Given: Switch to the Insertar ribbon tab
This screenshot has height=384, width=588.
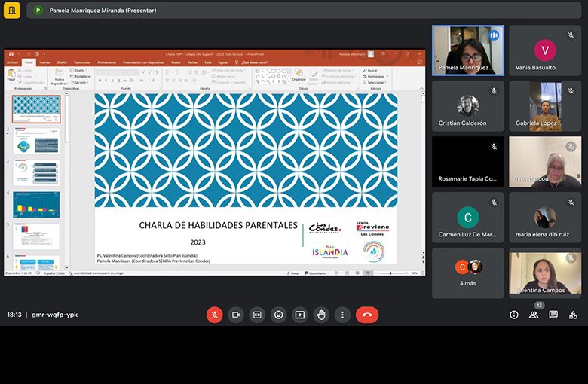Looking at the screenshot, I should (x=44, y=62).
